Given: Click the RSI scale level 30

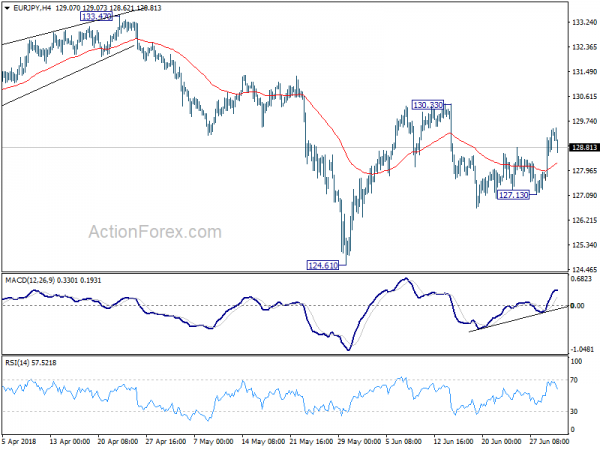Looking at the screenshot, I should 574,411.
